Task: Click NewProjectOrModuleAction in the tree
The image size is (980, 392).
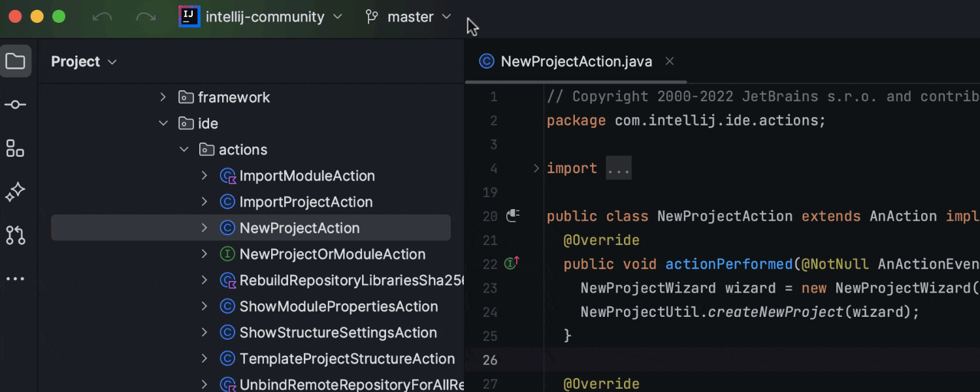Action: tap(332, 254)
